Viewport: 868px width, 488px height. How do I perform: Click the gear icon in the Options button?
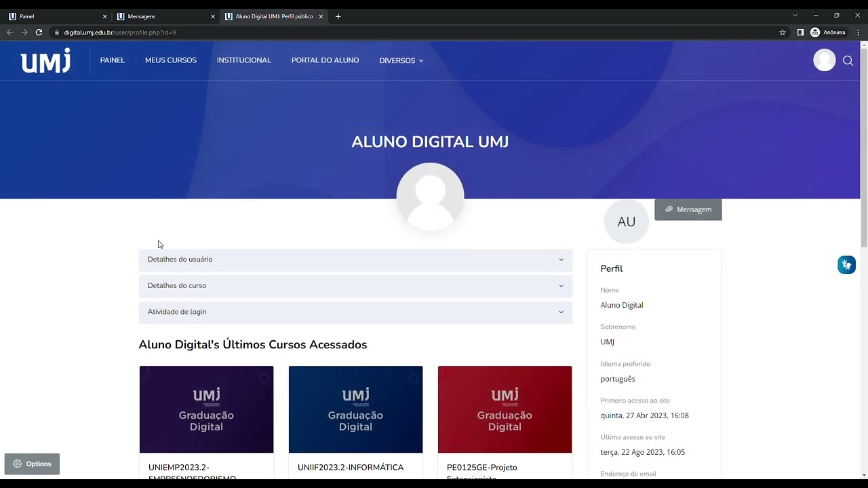pos(18,464)
